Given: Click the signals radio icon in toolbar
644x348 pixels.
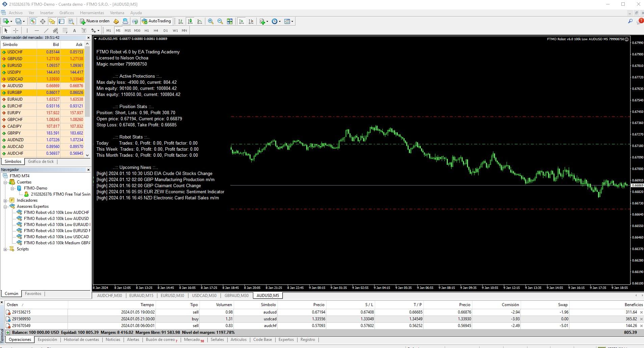Looking at the screenshot, I should [135, 21].
